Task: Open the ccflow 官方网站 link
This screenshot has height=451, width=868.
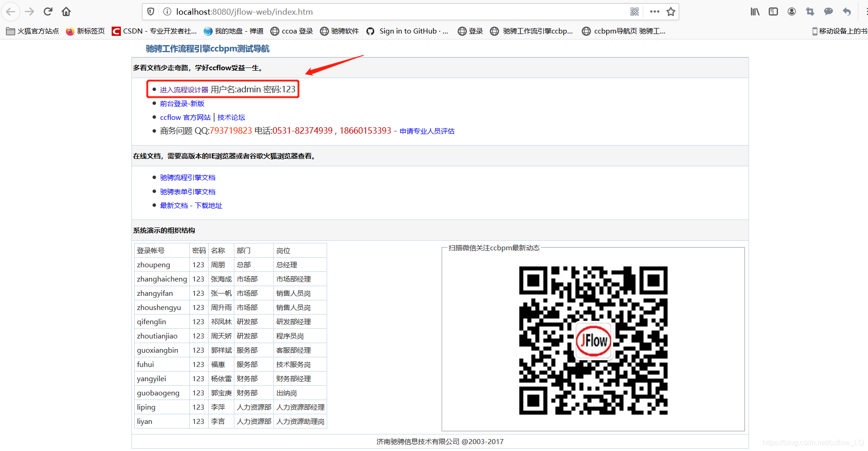Action: click(x=185, y=118)
